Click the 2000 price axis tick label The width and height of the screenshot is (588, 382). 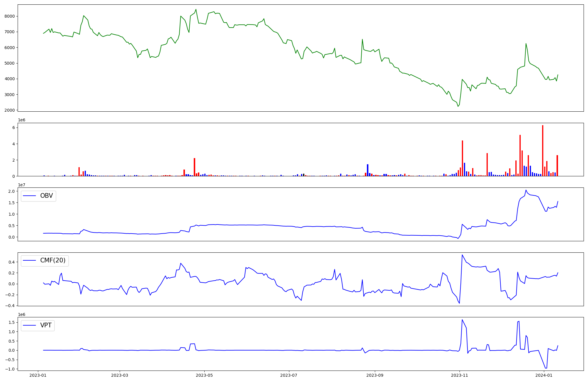pyautogui.click(x=10, y=110)
